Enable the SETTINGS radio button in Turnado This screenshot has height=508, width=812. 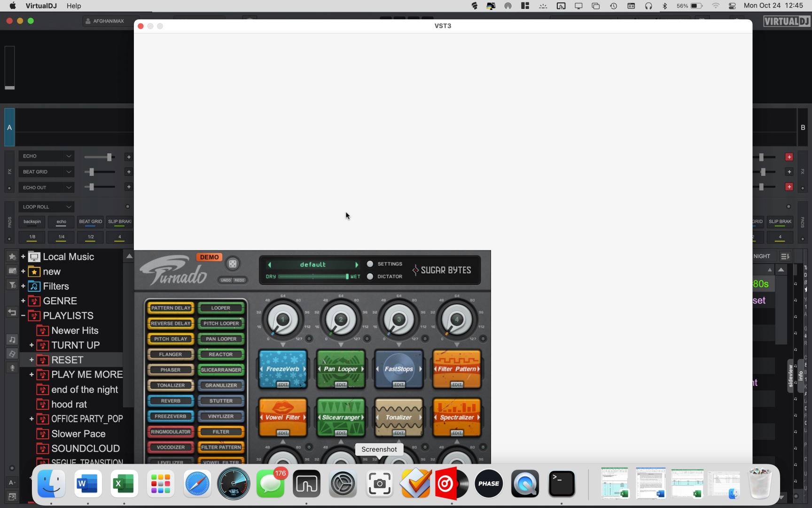[370, 264]
